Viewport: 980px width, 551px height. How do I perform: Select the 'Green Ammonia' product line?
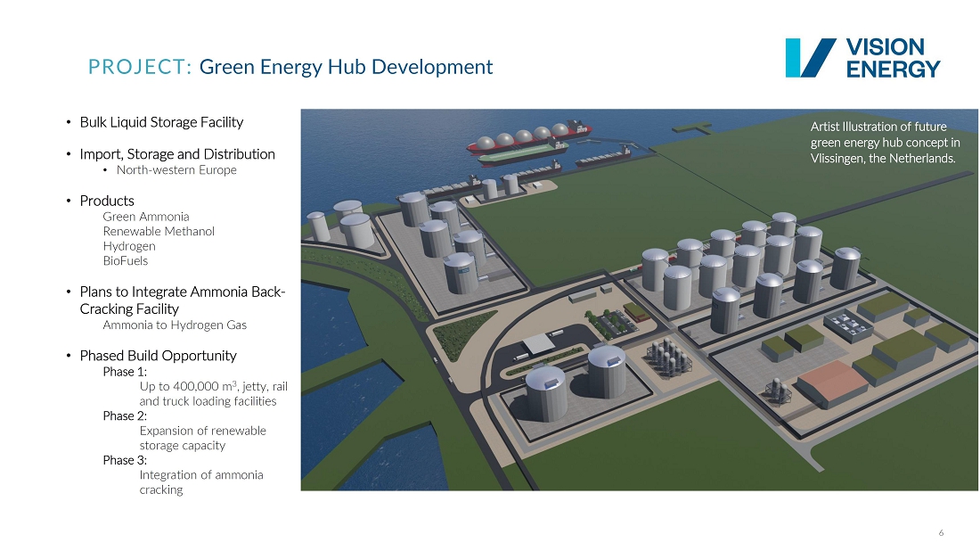click(x=146, y=217)
